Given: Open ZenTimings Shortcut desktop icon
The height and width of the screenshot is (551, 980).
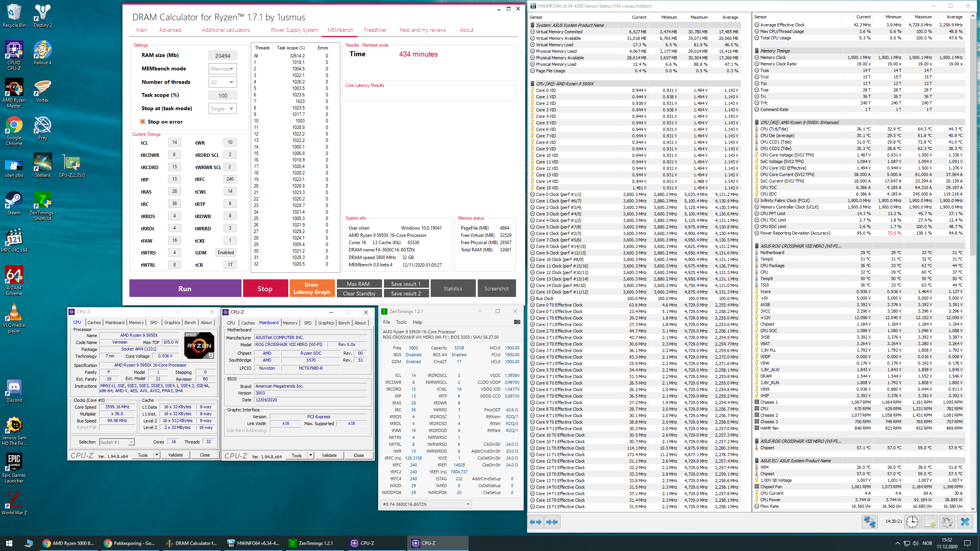Looking at the screenshot, I should (x=42, y=205).
